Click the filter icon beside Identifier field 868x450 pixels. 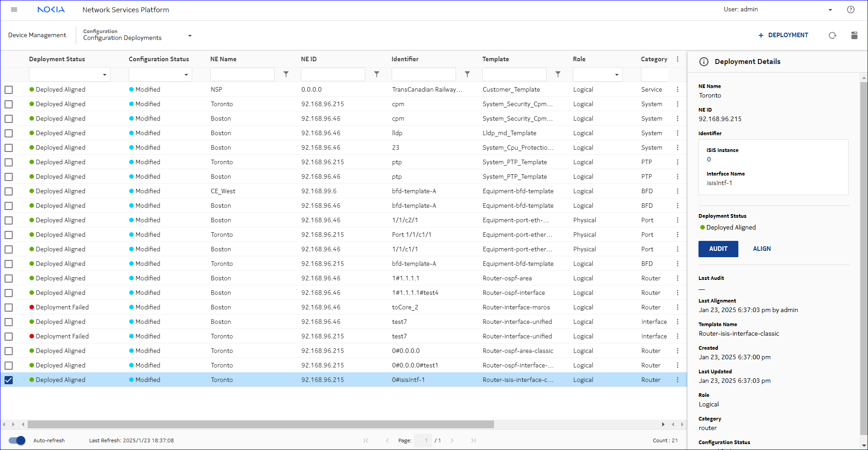tap(467, 74)
